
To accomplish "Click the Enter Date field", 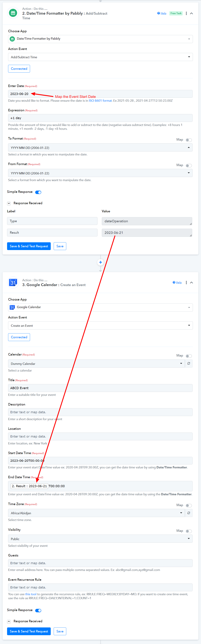I will click(100, 94).
